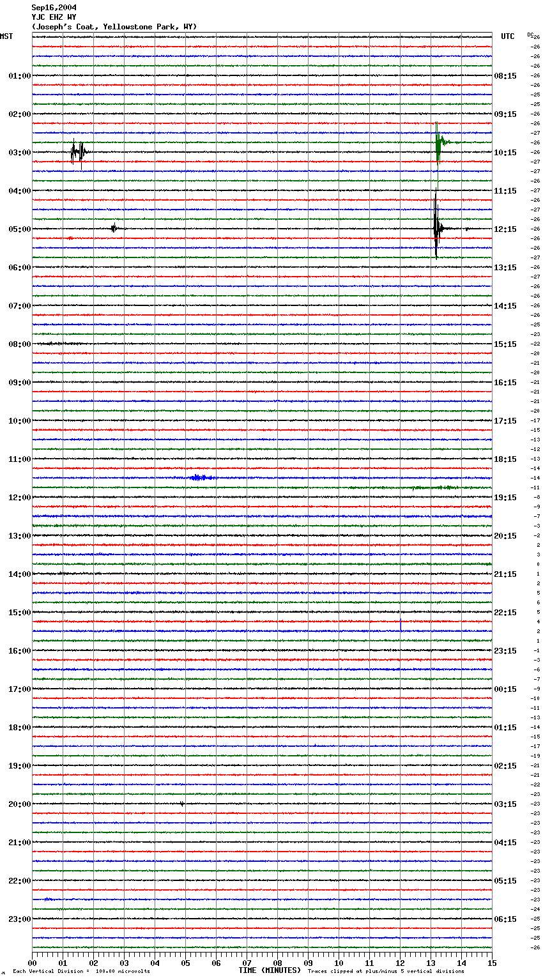Click the Each Vertical Division 100.00 microvolts note
The image size is (543, 980).
click(x=81, y=972)
